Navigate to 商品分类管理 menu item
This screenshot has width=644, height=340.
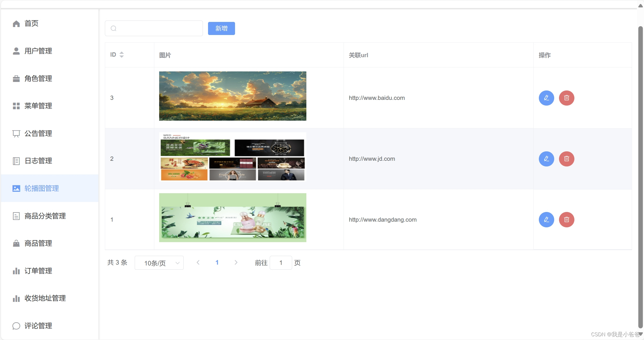pyautogui.click(x=45, y=216)
